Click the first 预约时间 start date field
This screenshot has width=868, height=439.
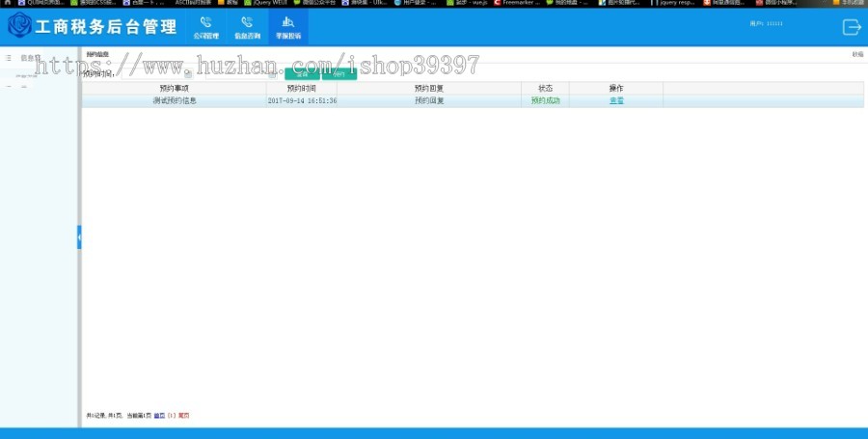156,73
